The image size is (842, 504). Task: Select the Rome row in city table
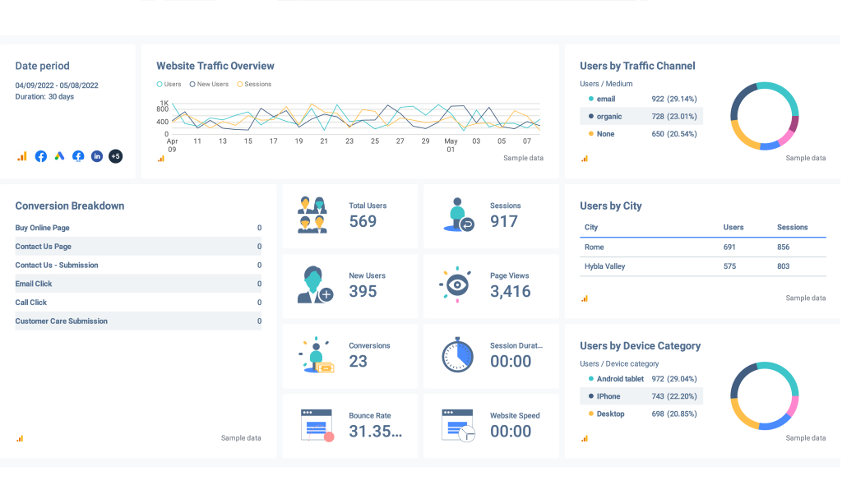click(x=703, y=247)
